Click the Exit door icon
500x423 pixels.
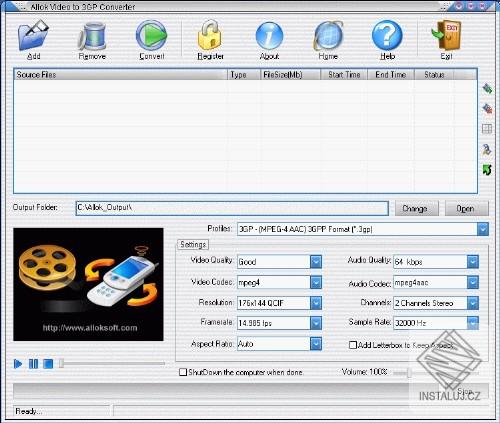[446, 35]
